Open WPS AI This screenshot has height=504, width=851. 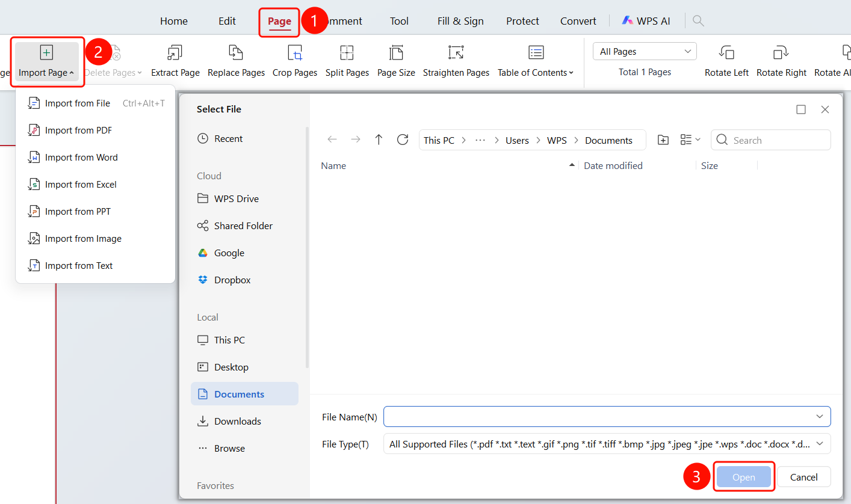tap(646, 20)
